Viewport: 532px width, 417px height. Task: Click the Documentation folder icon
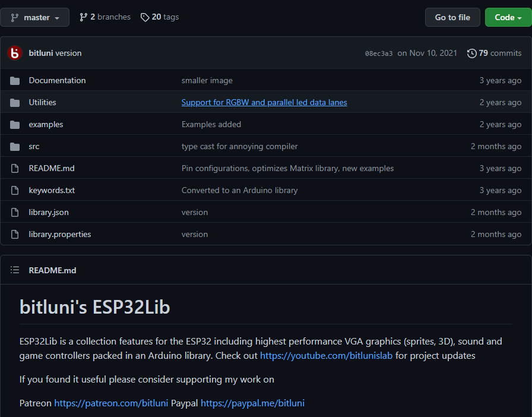pos(15,80)
